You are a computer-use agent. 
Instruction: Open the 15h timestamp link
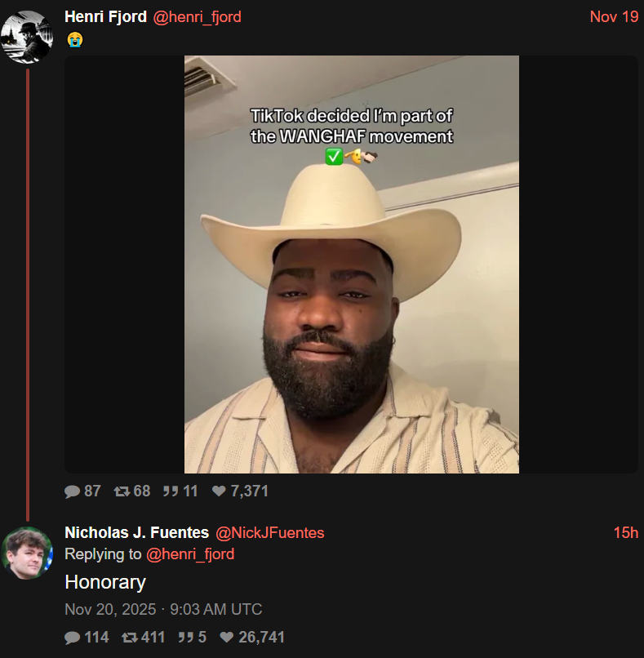coord(625,532)
